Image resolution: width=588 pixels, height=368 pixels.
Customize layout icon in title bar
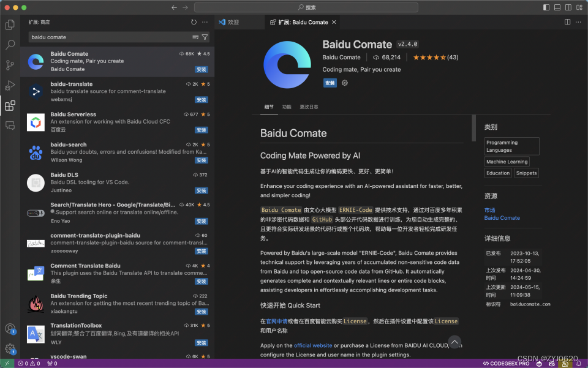(579, 7)
